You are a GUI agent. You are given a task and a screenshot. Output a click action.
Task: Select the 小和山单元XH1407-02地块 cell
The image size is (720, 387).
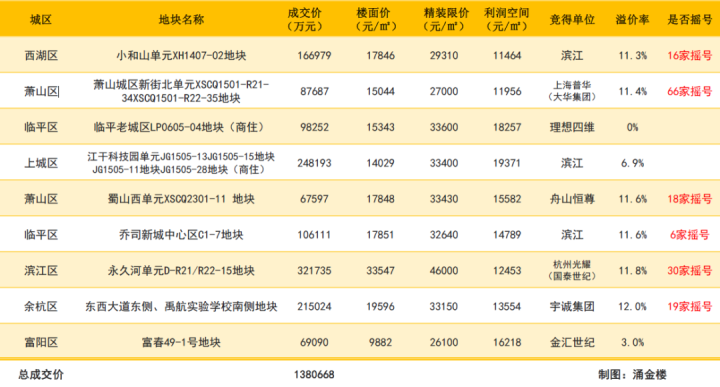click(x=181, y=56)
